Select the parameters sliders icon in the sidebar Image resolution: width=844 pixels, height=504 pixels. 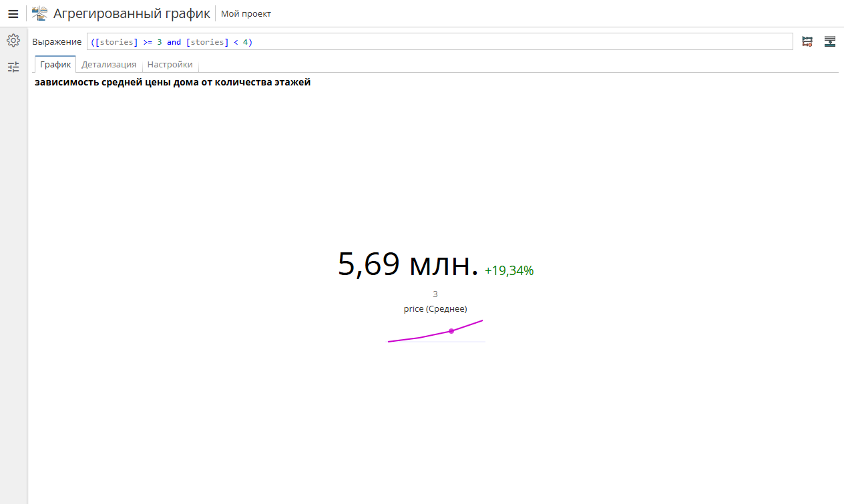click(13, 67)
